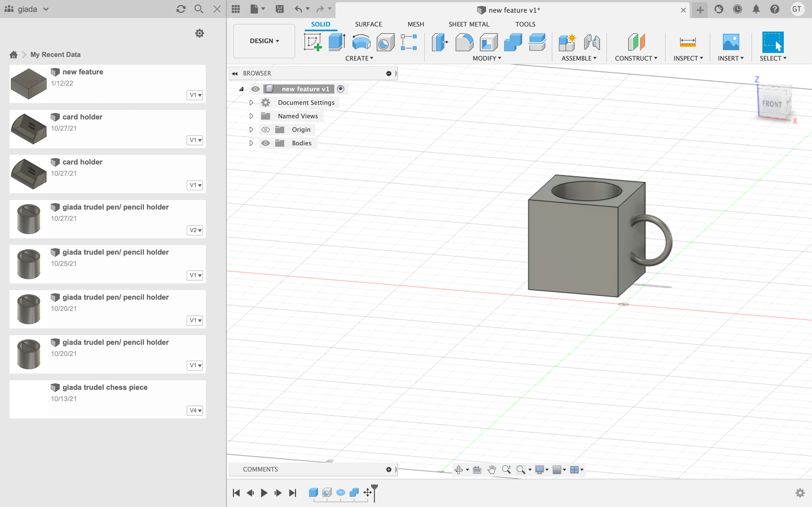Show the Origin folder

point(266,130)
